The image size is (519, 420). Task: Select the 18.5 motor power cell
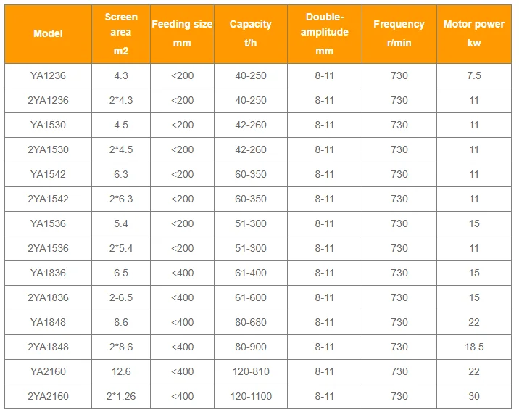[x=474, y=347]
